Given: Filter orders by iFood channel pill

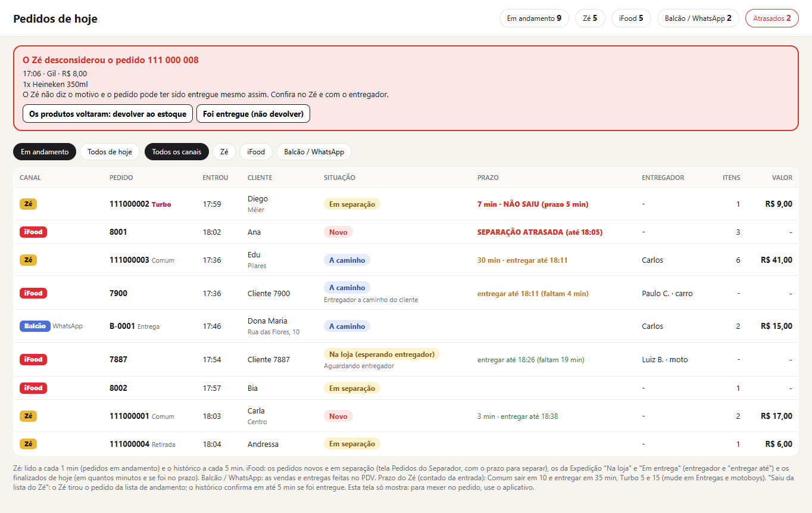Looking at the screenshot, I should 256,152.
